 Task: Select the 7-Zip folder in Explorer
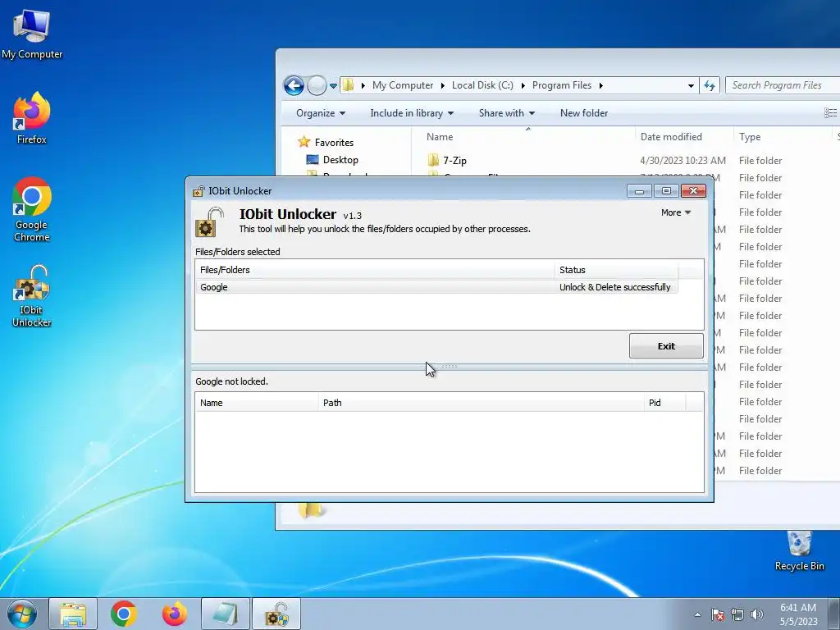[447, 160]
